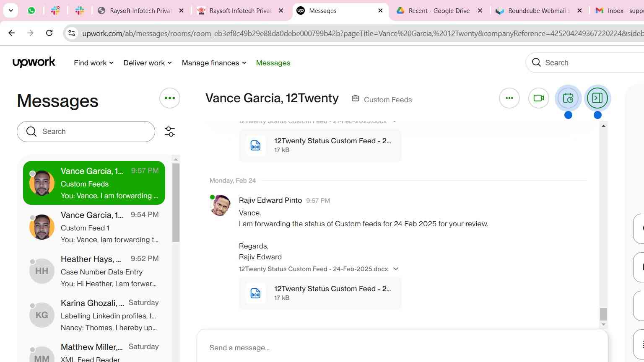
Task: Click the Upwork logo
Action: click(34, 62)
